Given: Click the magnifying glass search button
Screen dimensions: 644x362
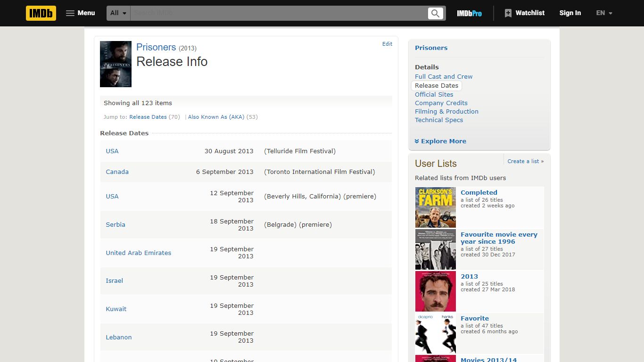Looking at the screenshot, I should 436,13.
